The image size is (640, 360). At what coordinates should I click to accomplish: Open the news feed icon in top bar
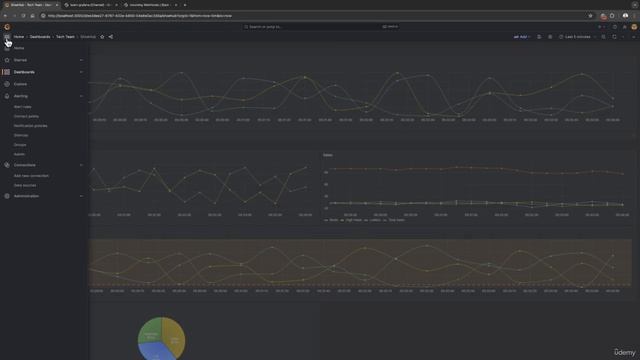pos(624,27)
